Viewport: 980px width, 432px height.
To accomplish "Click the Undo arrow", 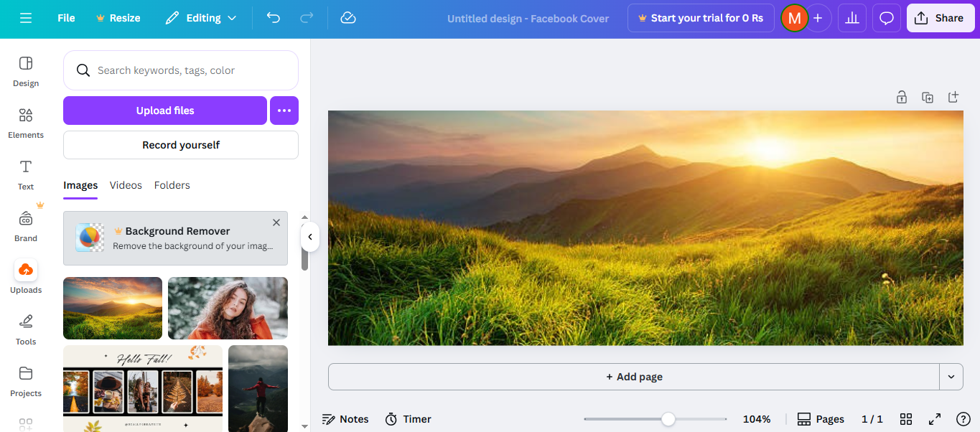I will click(x=273, y=17).
